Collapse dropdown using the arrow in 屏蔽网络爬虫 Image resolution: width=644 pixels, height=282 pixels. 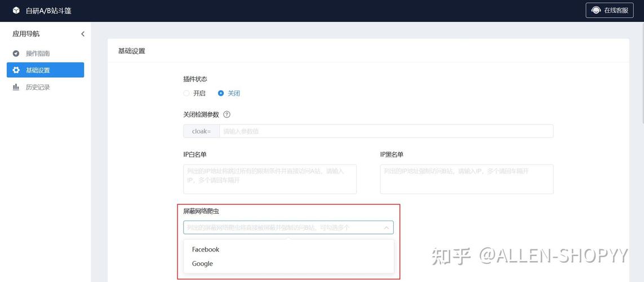pyautogui.click(x=387, y=227)
